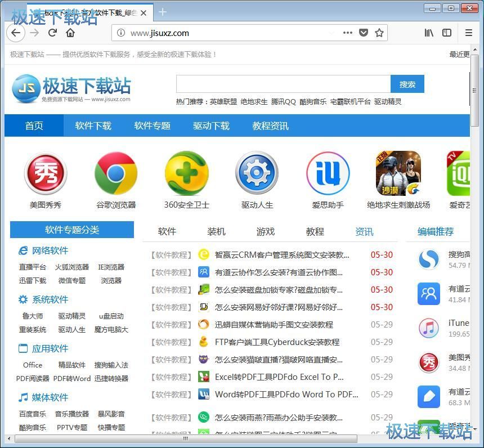This screenshot has width=484, height=448.
Task: Open the Excel转PDF工具PDFdo article link
Action: point(279,377)
